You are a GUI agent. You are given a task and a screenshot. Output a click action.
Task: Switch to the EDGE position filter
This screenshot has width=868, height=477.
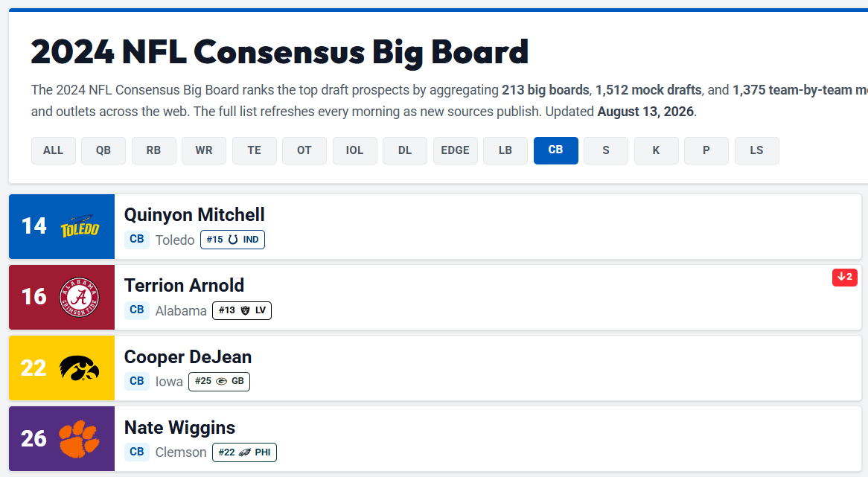click(455, 150)
